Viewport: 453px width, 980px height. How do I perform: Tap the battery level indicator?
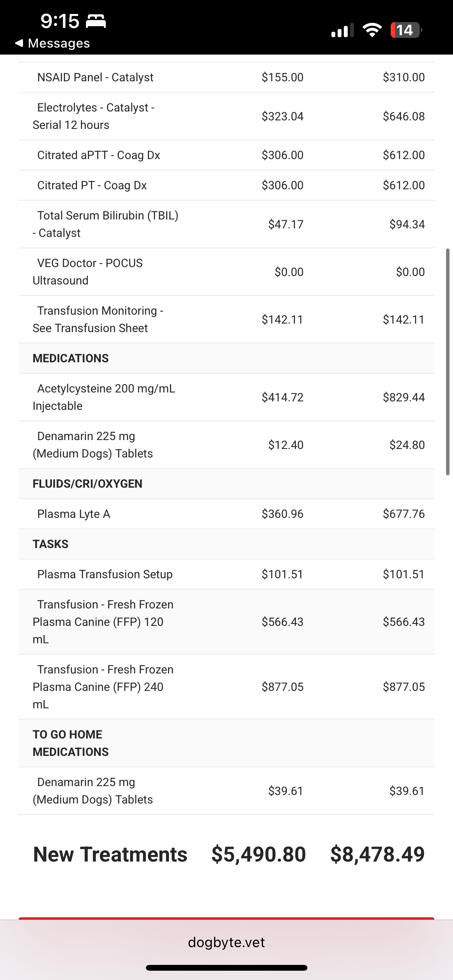coord(405,30)
